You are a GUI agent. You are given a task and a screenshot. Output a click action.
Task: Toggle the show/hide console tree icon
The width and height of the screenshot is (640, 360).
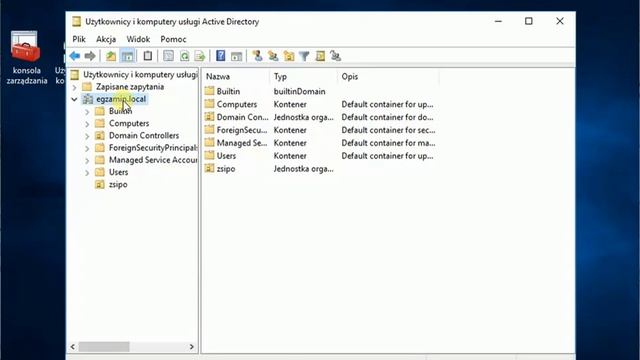(127, 56)
